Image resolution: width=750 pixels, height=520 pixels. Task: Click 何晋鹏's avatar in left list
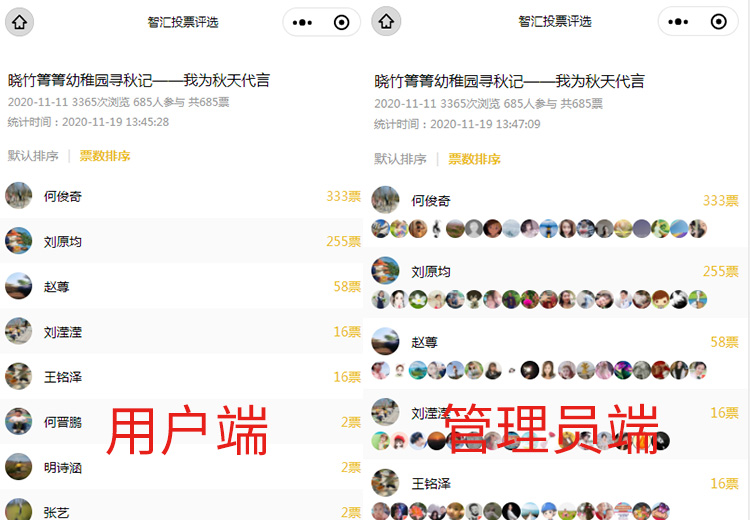click(19, 421)
